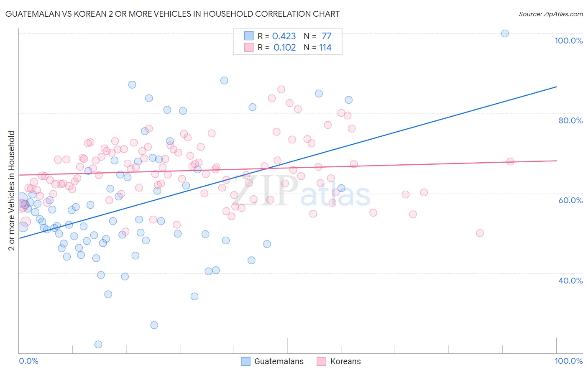Open the Source: ZipAtlas.com link
588x373 pixels.
click(551, 14)
